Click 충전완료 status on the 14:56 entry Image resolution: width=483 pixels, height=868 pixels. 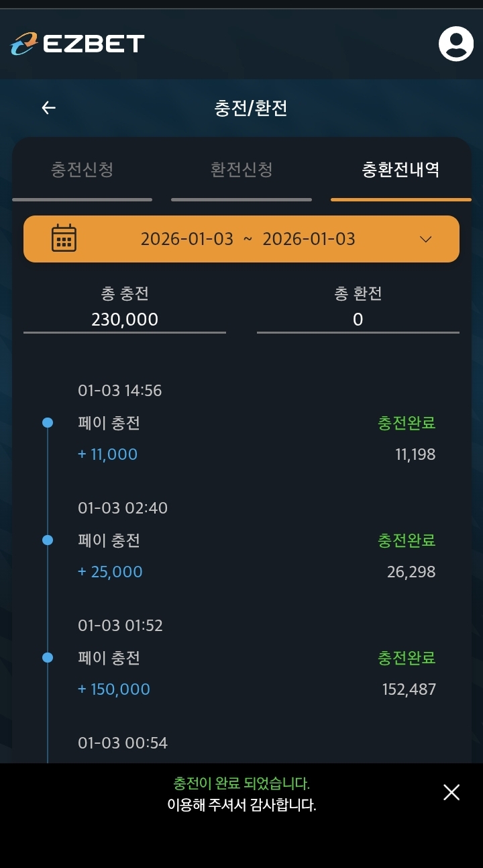coord(407,423)
